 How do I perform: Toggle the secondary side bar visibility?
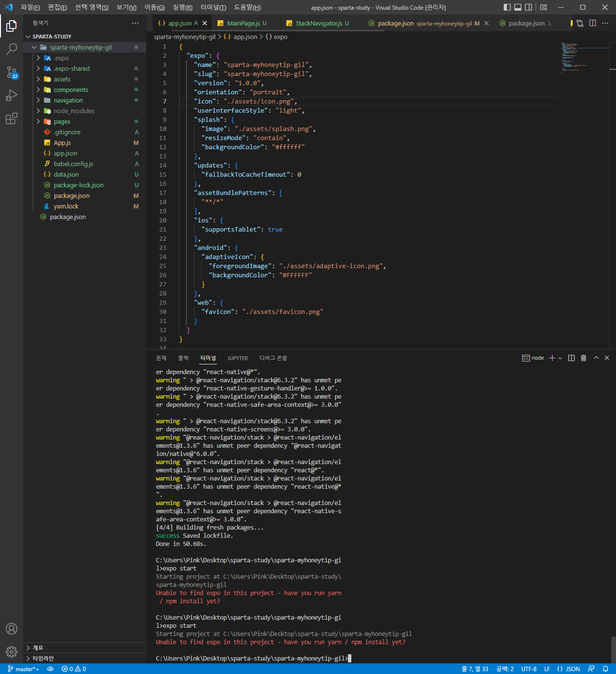click(x=528, y=7)
